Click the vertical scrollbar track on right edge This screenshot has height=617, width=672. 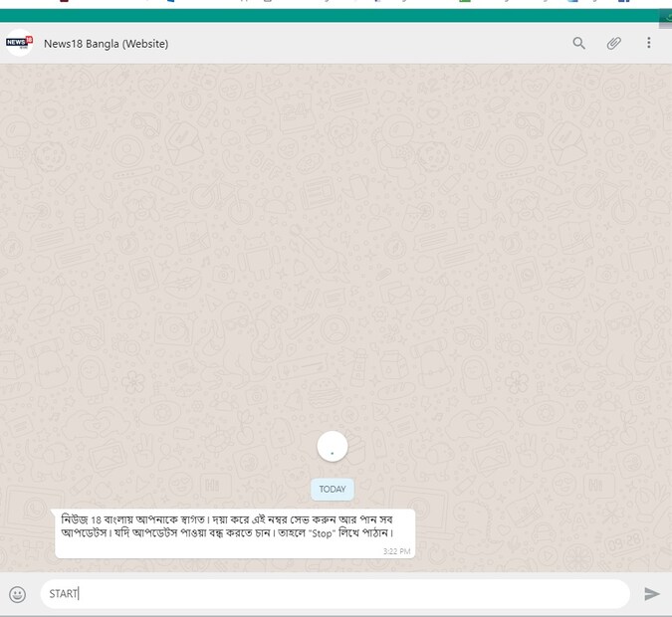pyautogui.click(x=666, y=299)
